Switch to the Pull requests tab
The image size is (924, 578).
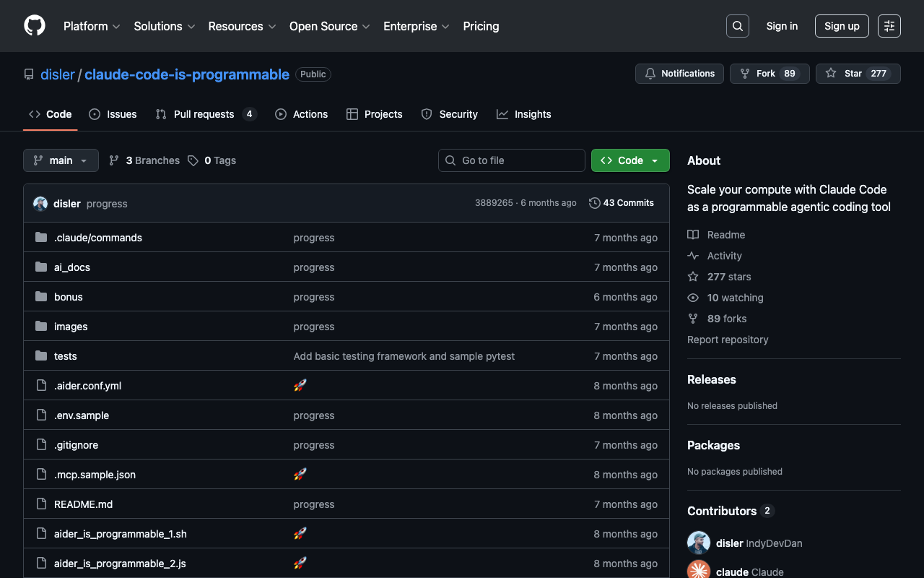[x=204, y=114]
